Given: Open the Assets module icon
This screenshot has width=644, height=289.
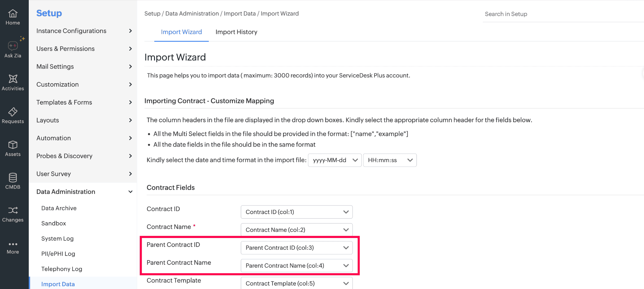Looking at the screenshot, I should pos(13,145).
